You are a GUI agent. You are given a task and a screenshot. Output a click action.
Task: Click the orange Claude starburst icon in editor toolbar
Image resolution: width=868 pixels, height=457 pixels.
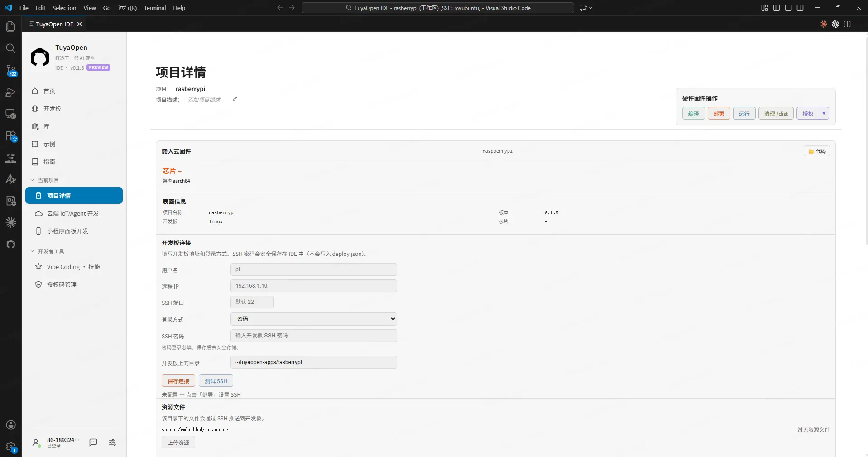(824, 24)
